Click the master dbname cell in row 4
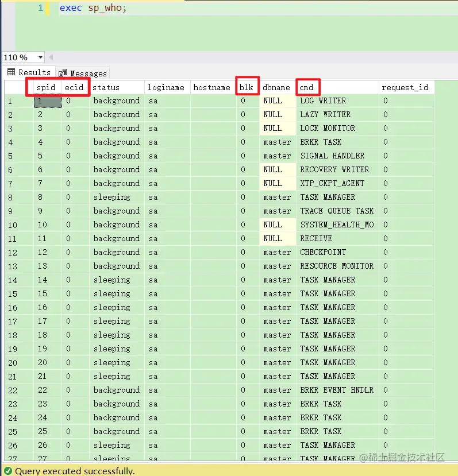This screenshot has height=476, width=458. pyautogui.click(x=277, y=142)
